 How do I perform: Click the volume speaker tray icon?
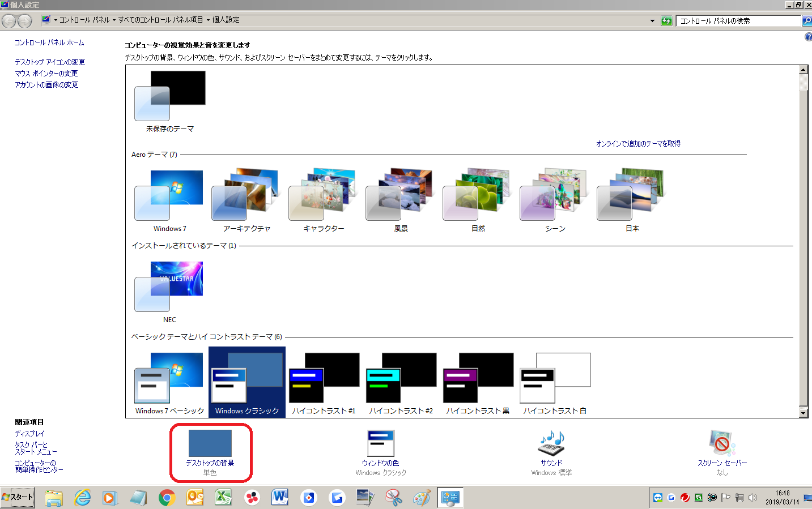[x=753, y=498]
